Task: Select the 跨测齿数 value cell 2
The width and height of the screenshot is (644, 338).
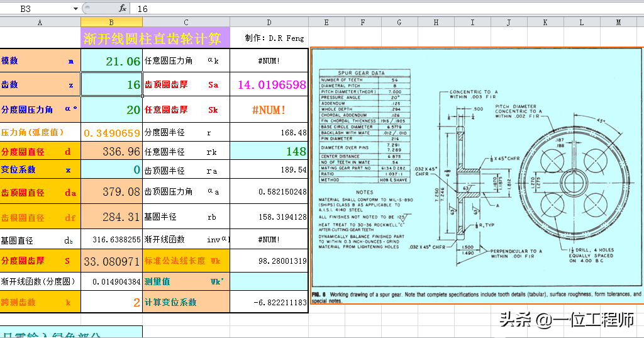Action: click(111, 302)
